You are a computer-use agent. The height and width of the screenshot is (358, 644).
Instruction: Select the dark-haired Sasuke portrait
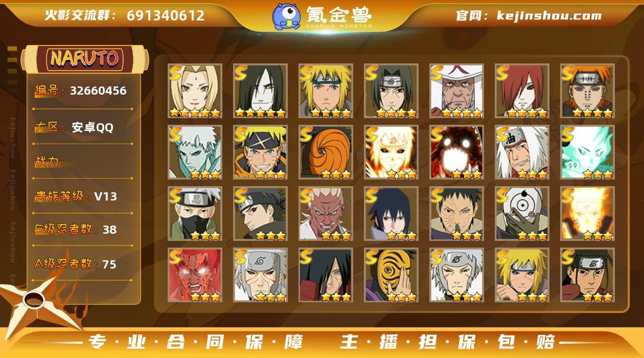(x=392, y=213)
